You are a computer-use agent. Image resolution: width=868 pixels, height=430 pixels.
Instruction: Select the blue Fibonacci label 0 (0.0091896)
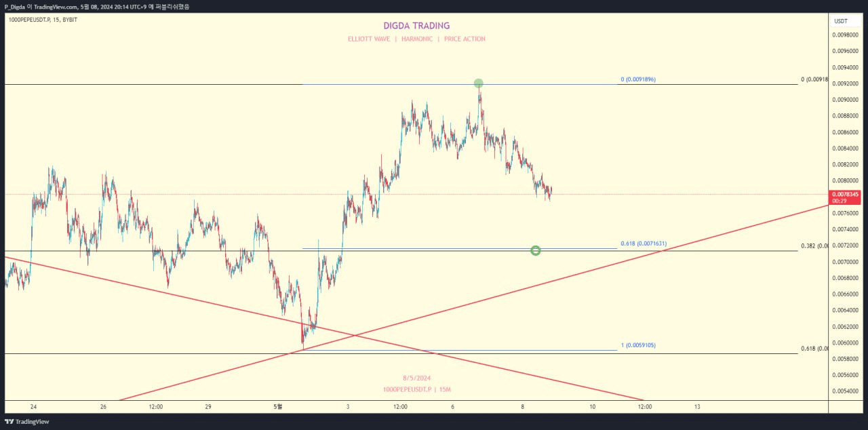click(638, 79)
